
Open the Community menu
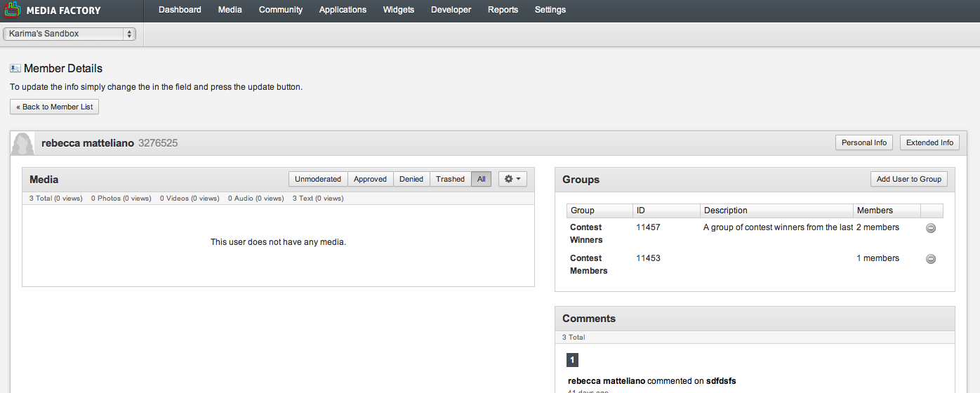click(x=281, y=10)
